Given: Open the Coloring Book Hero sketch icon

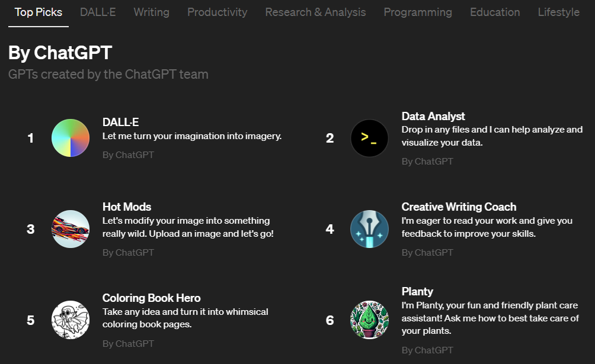Looking at the screenshot, I should (x=71, y=320).
